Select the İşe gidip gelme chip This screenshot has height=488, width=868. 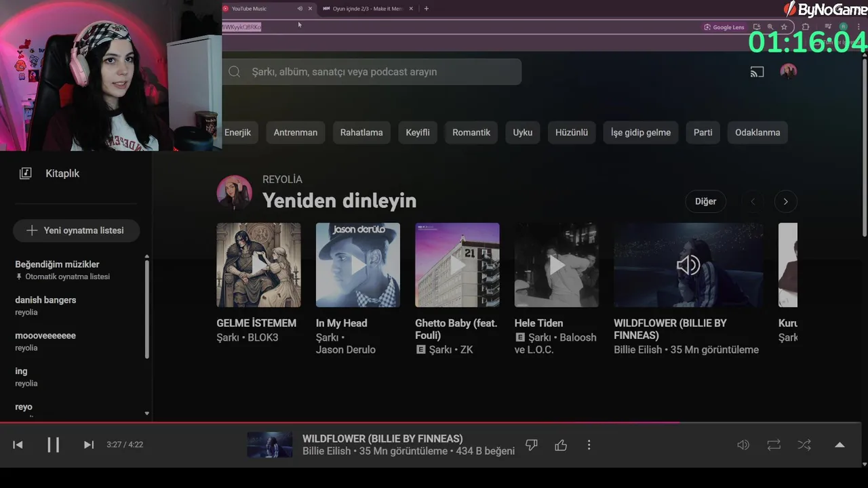pos(641,132)
